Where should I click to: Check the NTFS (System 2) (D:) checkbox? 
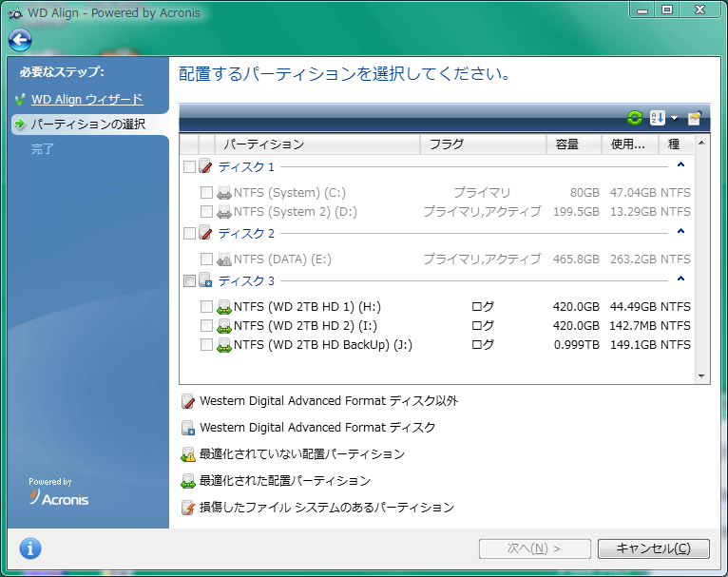(x=206, y=212)
